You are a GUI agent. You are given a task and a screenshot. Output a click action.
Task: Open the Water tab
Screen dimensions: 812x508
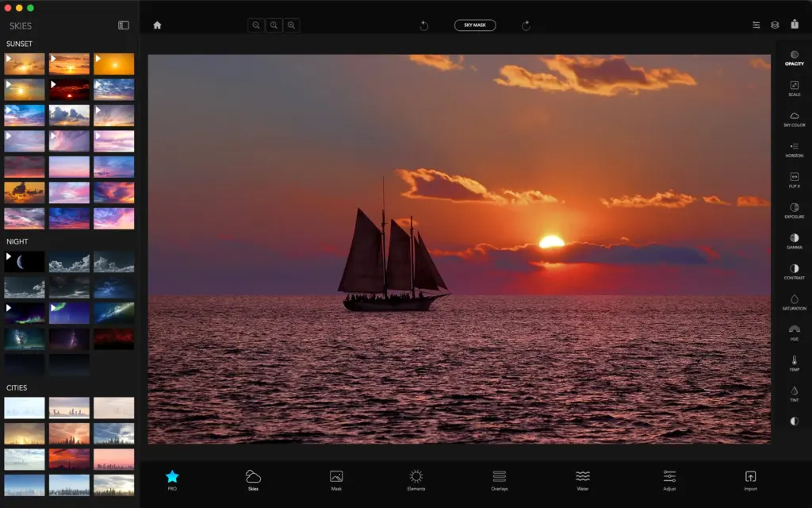click(583, 479)
